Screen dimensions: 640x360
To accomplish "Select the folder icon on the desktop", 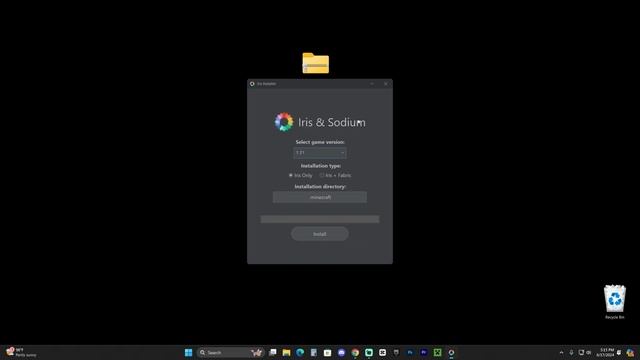I will 316,63.
